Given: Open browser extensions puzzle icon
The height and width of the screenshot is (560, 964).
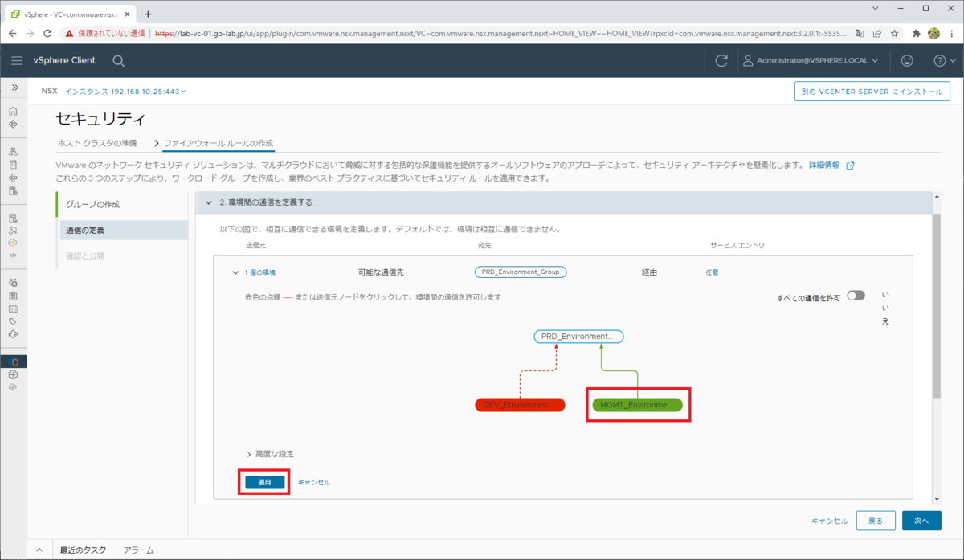Looking at the screenshot, I should click(x=916, y=33).
